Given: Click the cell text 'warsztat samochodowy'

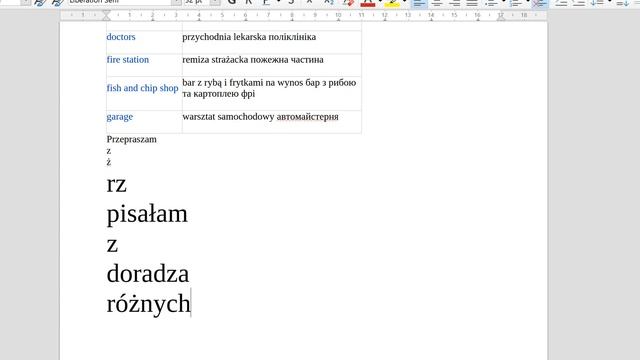Looking at the screenshot, I should click(x=228, y=117).
